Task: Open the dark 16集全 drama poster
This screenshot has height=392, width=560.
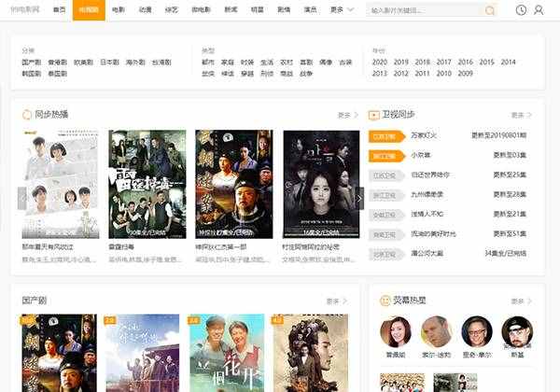Action: click(321, 184)
